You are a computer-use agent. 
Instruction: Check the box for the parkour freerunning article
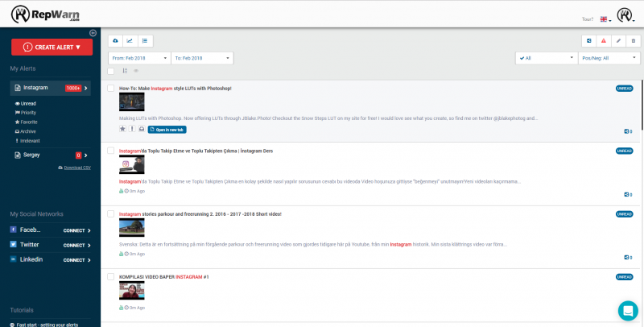pos(110,214)
